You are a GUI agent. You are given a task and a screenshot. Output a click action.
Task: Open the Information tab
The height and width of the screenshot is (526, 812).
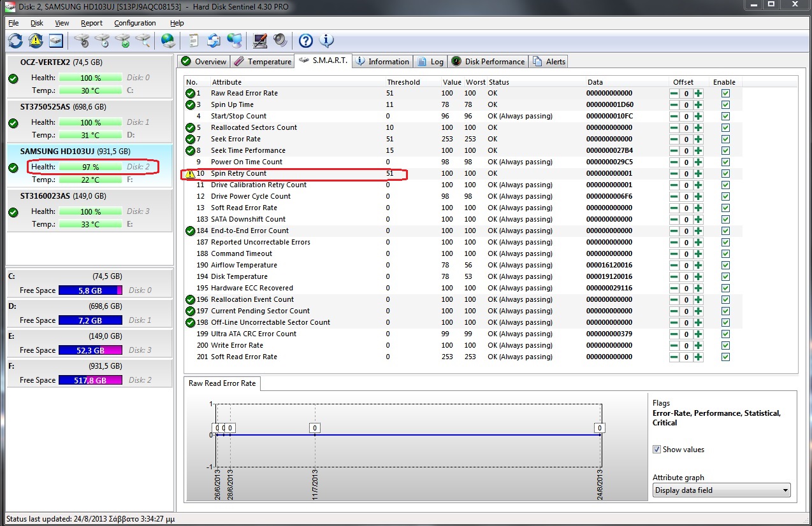pyautogui.click(x=382, y=61)
